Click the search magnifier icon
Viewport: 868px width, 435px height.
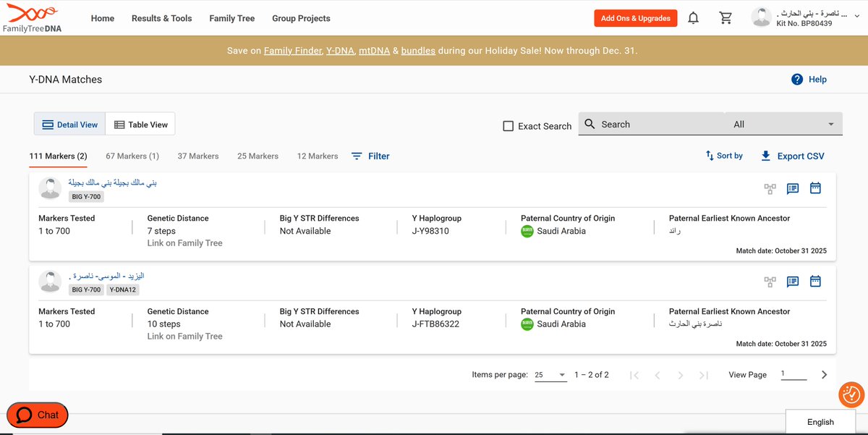590,124
